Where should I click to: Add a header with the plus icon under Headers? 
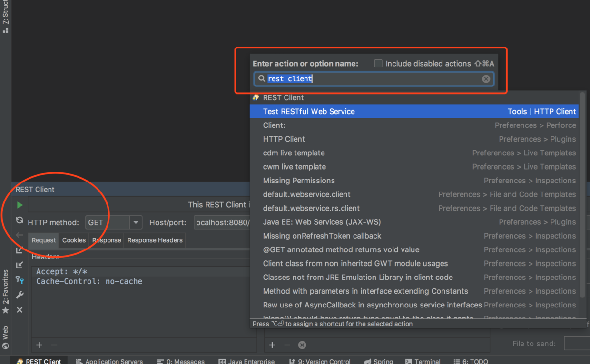(39, 345)
